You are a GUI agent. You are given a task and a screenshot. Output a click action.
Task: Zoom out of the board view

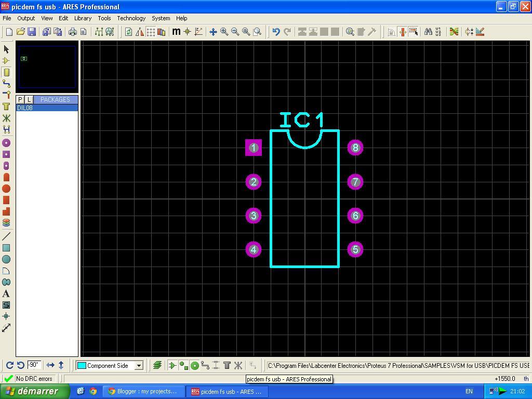[235, 32]
